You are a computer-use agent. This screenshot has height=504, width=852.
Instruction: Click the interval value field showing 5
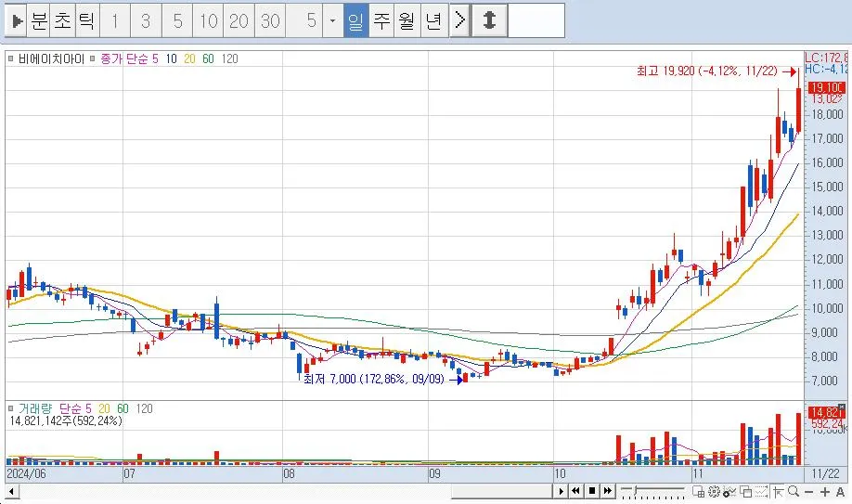tap(304, 21)
